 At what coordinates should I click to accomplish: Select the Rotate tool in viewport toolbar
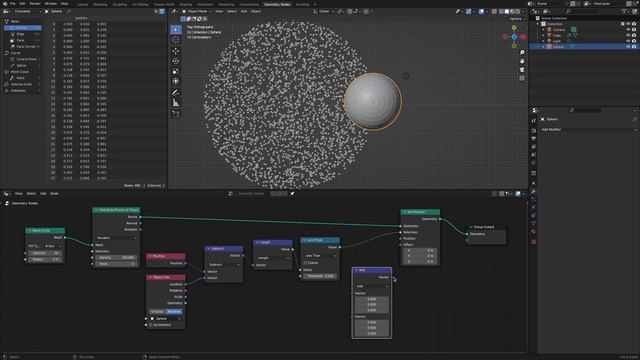tap(176, 61)
